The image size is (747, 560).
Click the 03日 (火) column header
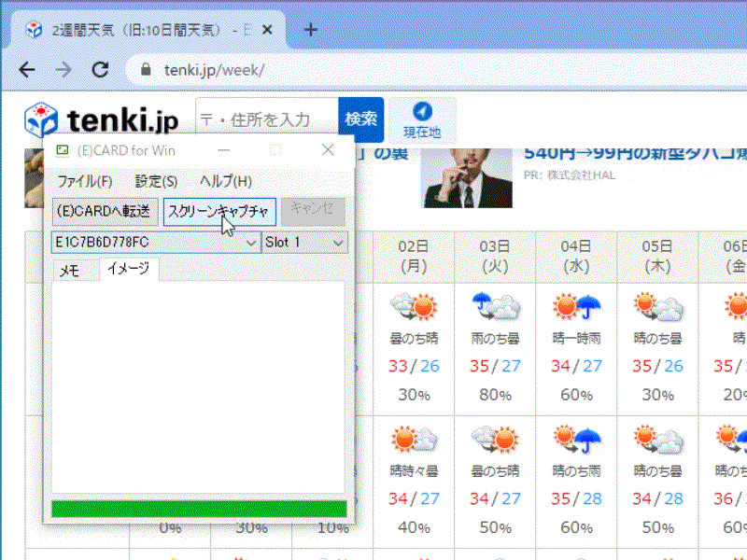click(496, 257)
